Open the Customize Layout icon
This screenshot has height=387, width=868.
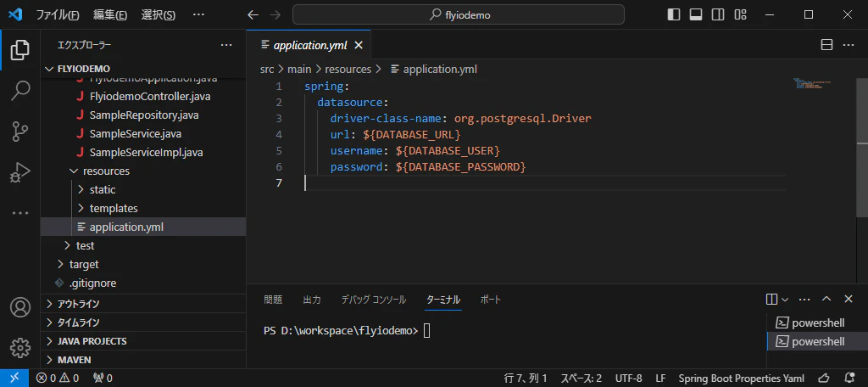click(x=740, y=15)
